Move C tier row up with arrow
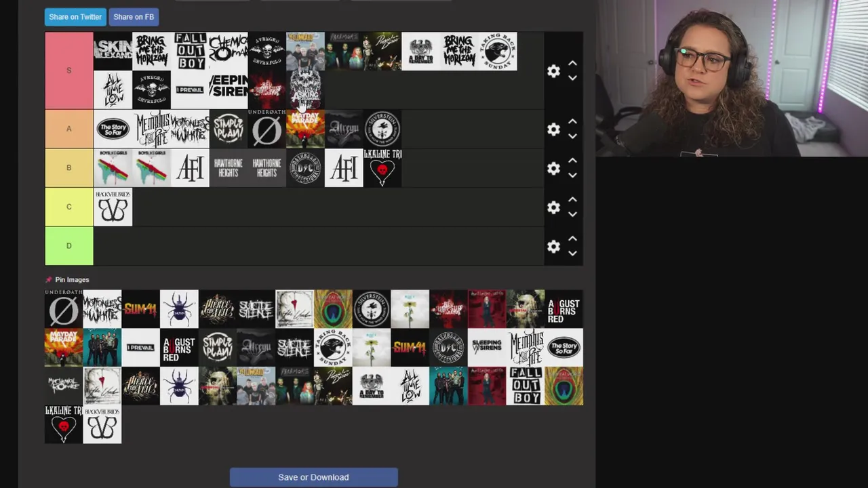The height and width of the screenshot is (488, 868). [x=572, y=200]
